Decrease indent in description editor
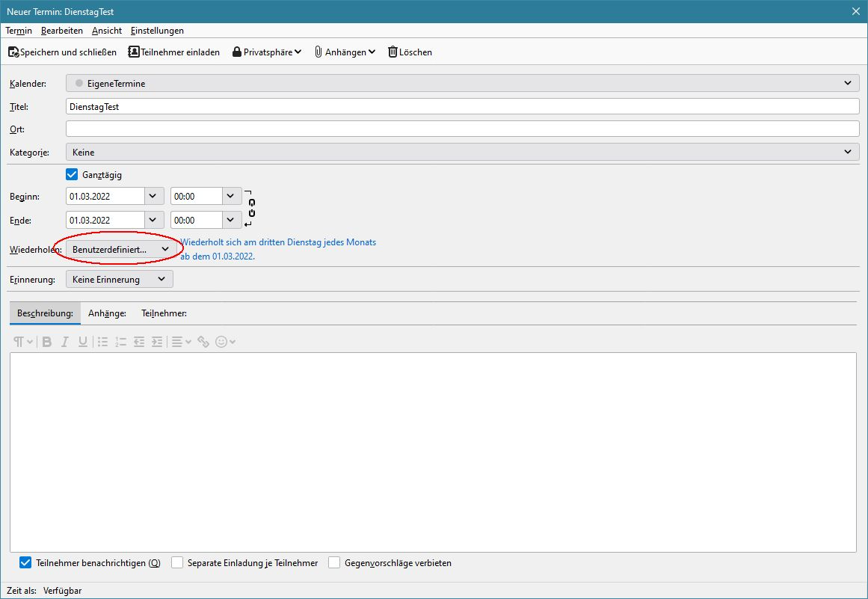 pyautogui.click(x=139, y=342)
